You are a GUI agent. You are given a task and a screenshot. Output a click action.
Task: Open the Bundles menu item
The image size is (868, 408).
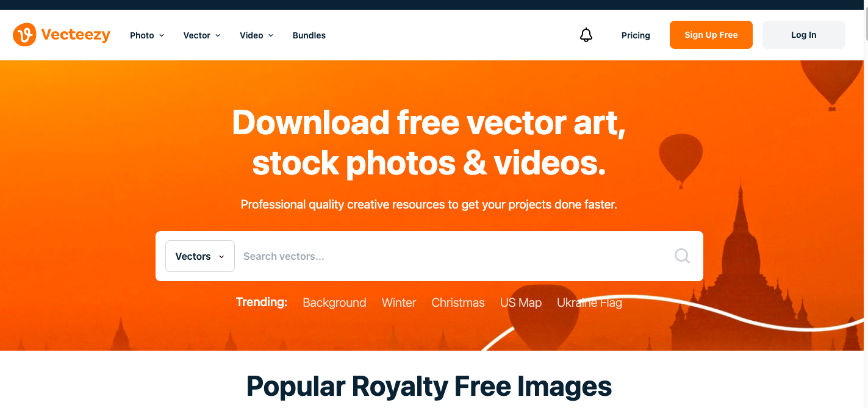click(x=309, y=35)
